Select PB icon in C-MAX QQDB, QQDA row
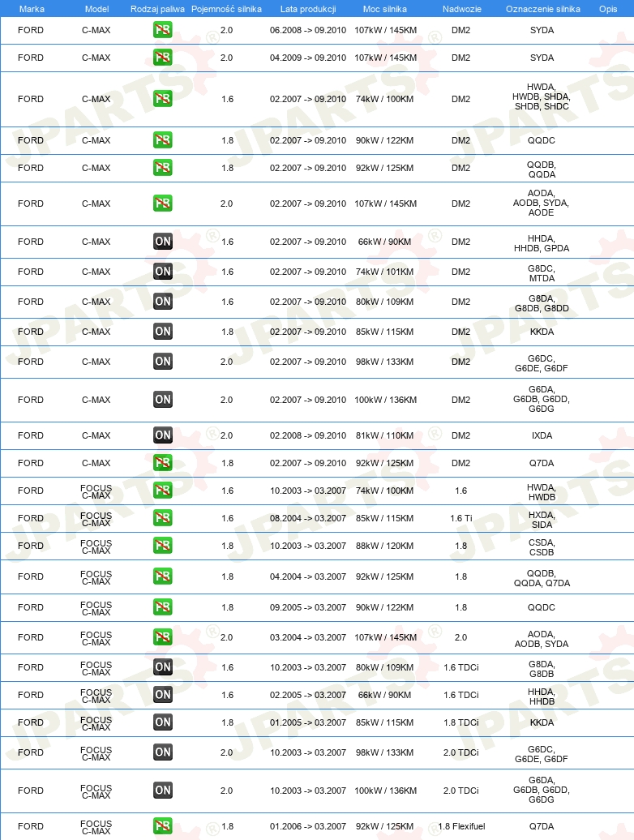Screen dimensions: 634x840 coord(163,168)
